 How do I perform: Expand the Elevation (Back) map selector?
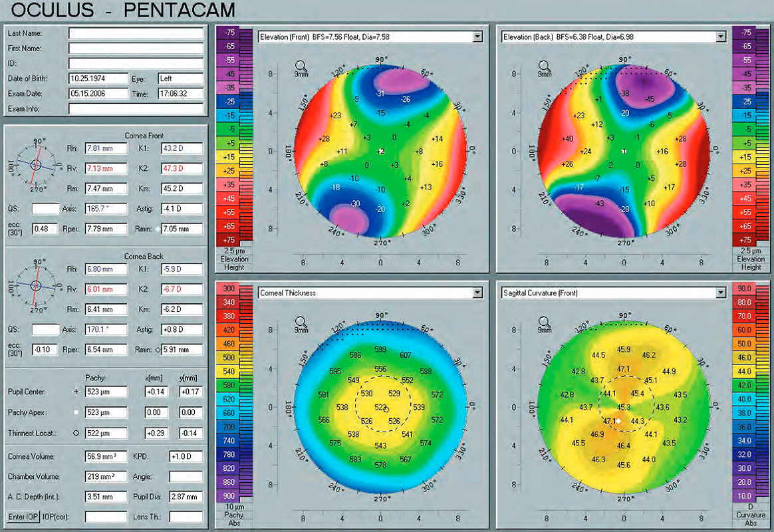720,37
